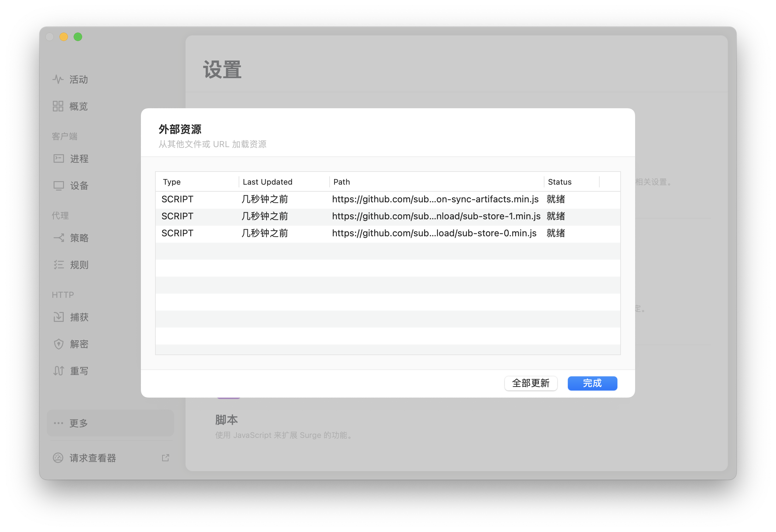Open the Decrypt shield icon
This screenshot has width=776, height=532.
pyautogui.click(x=59, y=344)
